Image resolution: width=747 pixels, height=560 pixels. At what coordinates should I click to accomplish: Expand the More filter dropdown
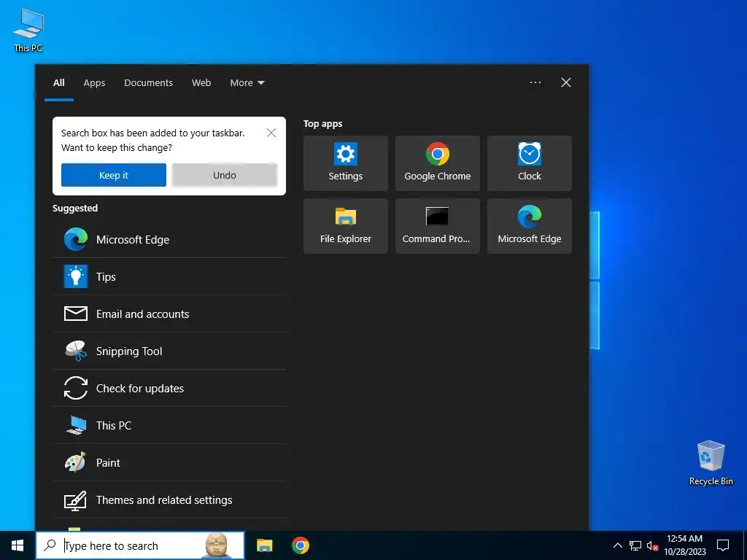[247, 83]
